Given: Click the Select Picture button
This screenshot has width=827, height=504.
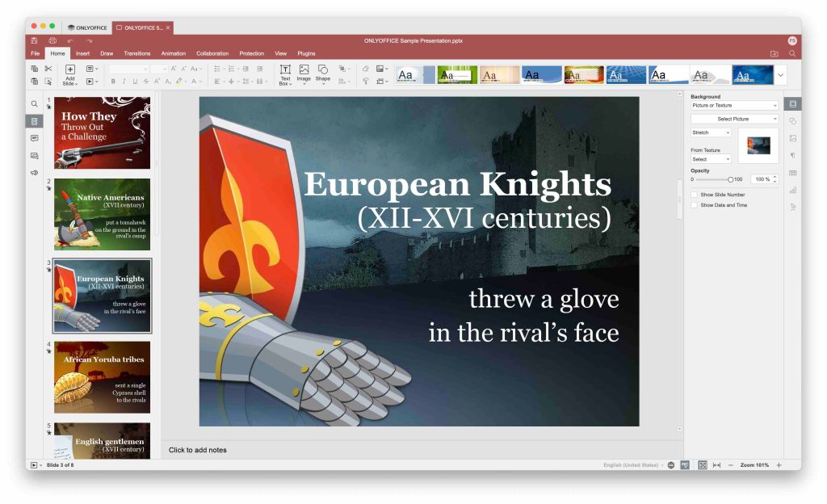Looking at the screenshot, I should (x=734, y=119).
